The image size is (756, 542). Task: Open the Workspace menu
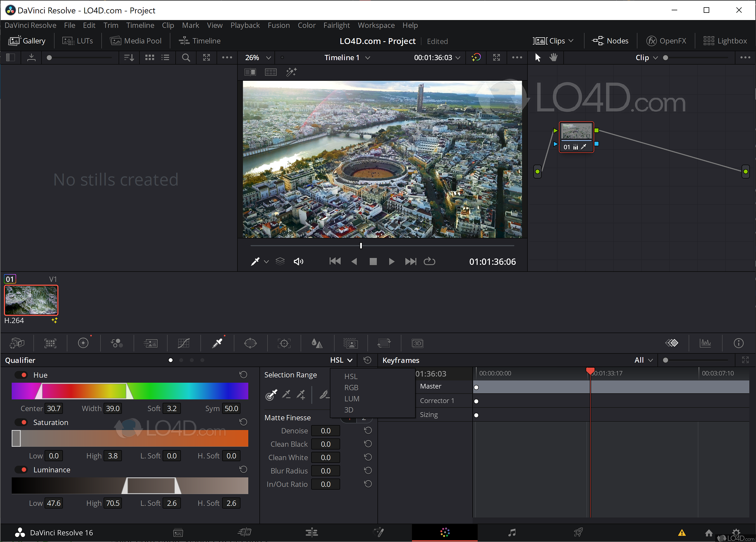tap(376, 25)
